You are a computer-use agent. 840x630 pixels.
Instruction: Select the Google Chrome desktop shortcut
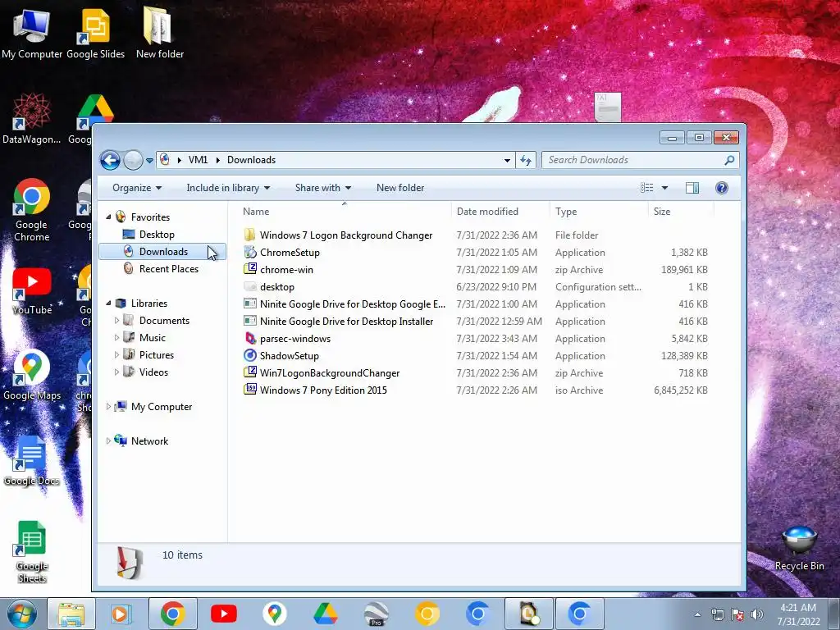32,210
